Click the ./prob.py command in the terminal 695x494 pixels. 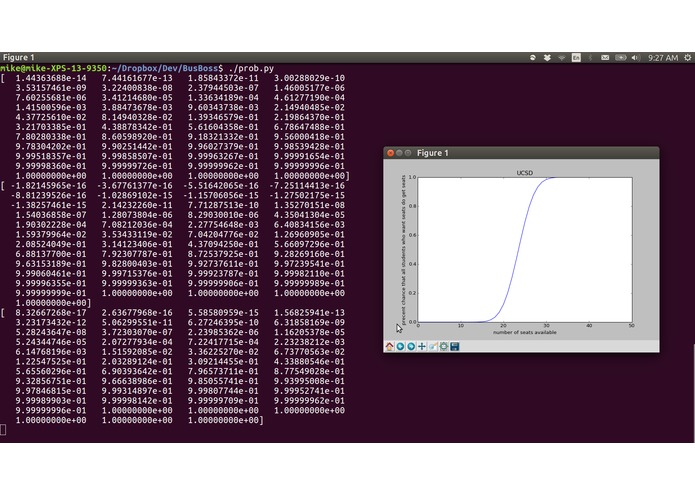251,68
